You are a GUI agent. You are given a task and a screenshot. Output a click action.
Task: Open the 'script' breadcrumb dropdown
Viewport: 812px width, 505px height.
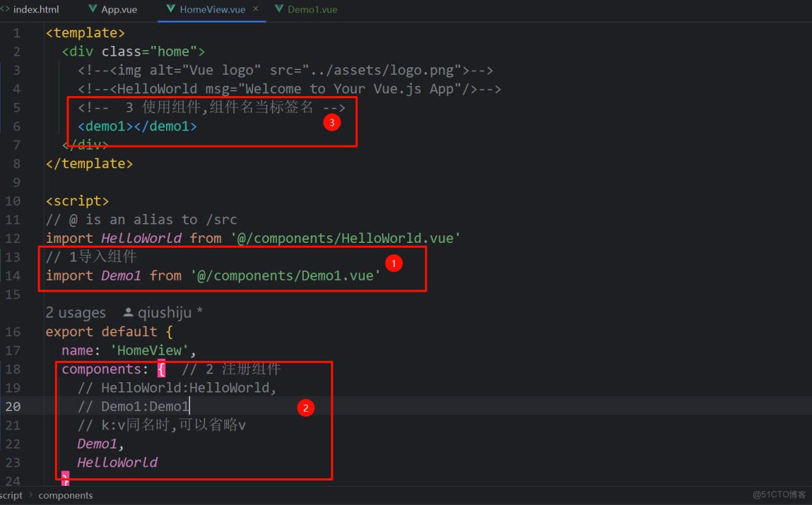(11, 495)
